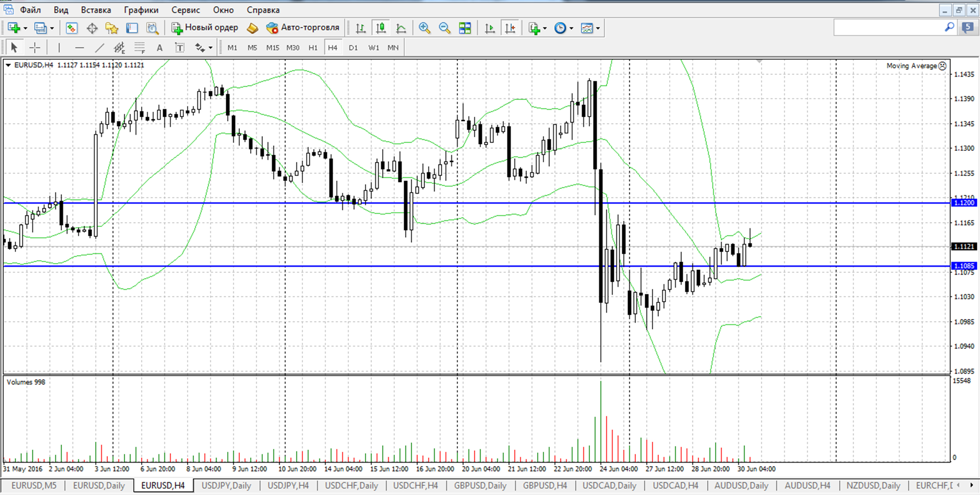Open the Вставка menu
This screenshot has width=980, height=495.
click(x=96, y=10)
